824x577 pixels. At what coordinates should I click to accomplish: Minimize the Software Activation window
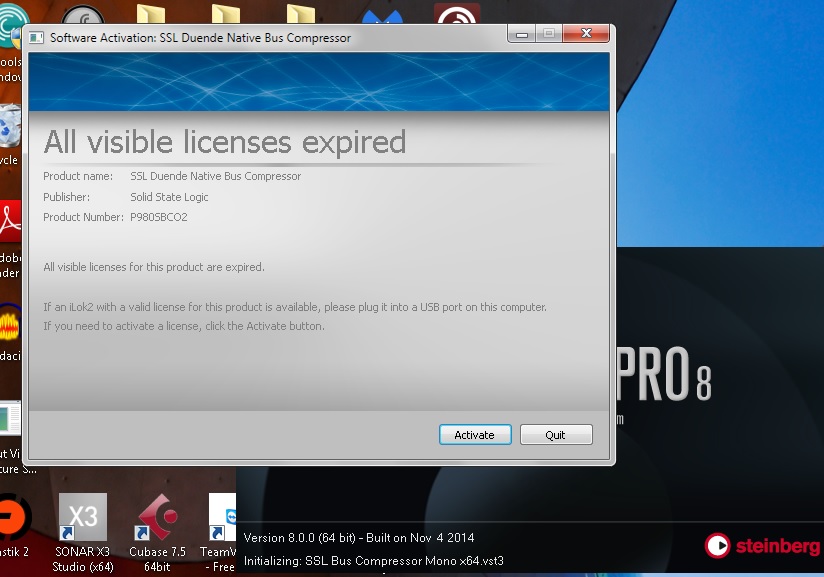coord(522,34)
